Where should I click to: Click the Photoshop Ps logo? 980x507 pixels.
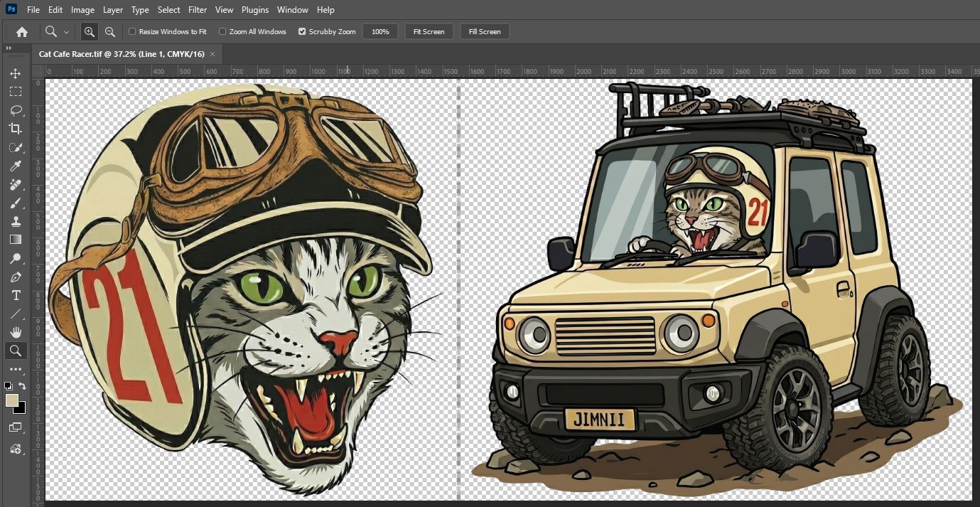pyautogui.click(x=10, y=9)
